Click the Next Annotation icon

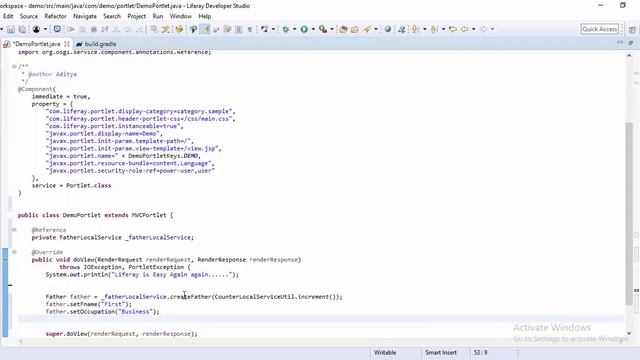(416, 29)
